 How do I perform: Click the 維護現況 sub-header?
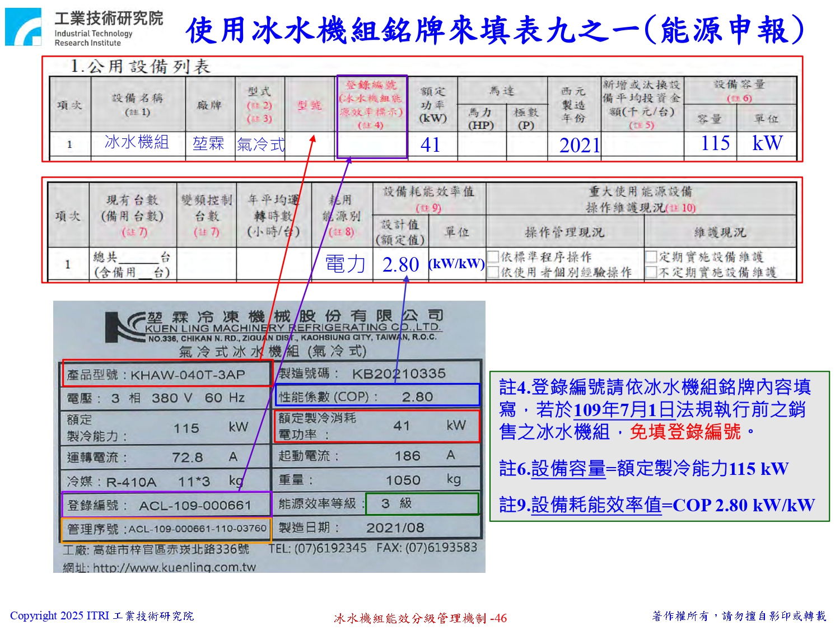click(x=720, y=232)
